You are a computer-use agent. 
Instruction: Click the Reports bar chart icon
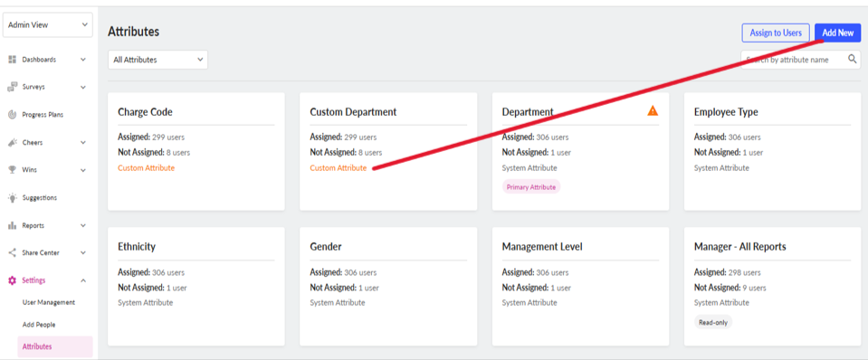pos(12,225)
